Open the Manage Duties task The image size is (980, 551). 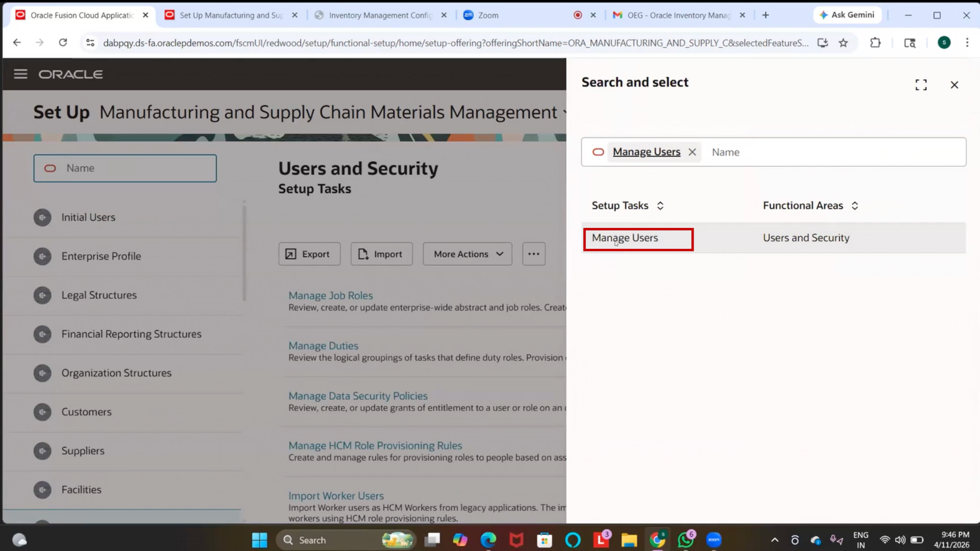[x=323, y=346]
